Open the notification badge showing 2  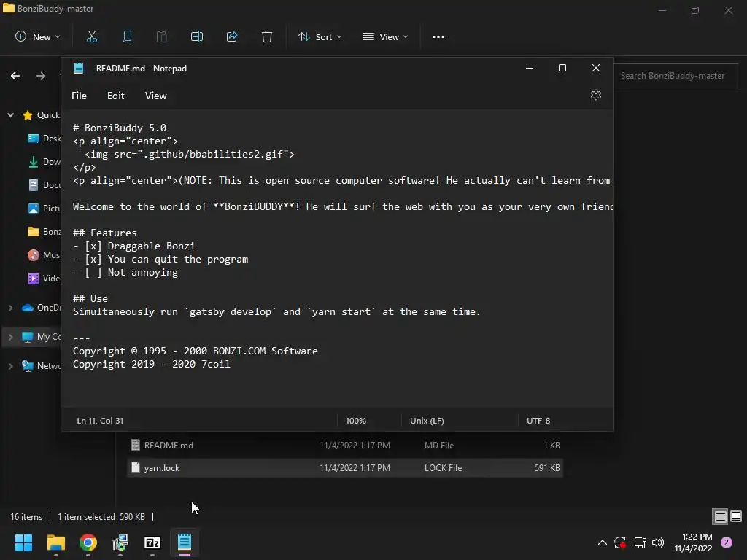click(727, 542)
